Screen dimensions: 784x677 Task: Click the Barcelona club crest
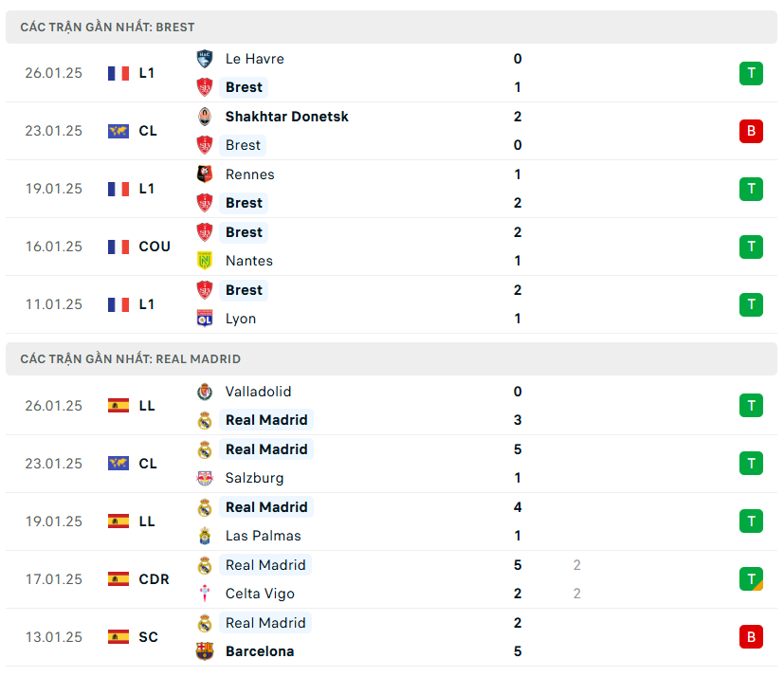click(x=204, y=651)
